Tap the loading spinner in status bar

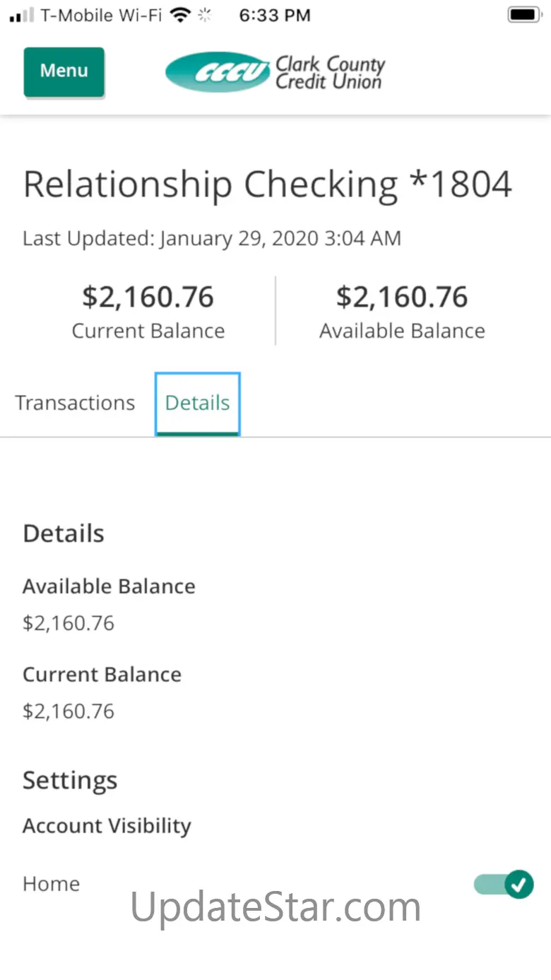tap(205, 16)
